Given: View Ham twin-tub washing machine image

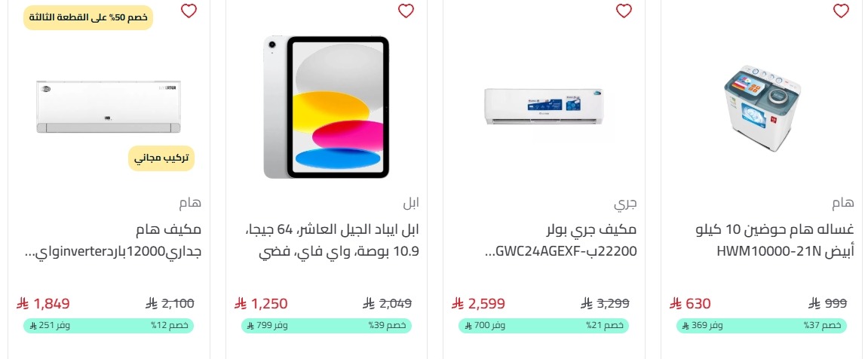Looking at the screenshot, I should tap(762, 107).
